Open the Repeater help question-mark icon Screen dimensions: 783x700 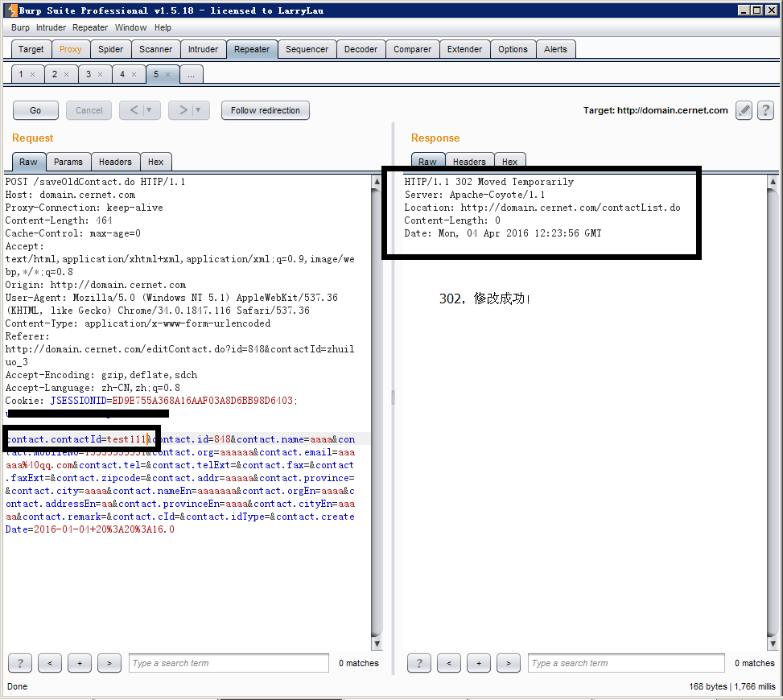765,110
